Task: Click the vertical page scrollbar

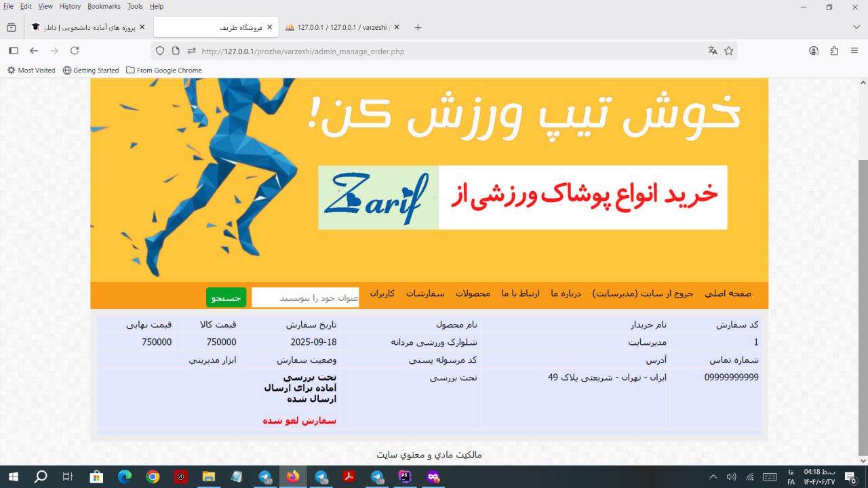Action: click(x=863, y=305)
